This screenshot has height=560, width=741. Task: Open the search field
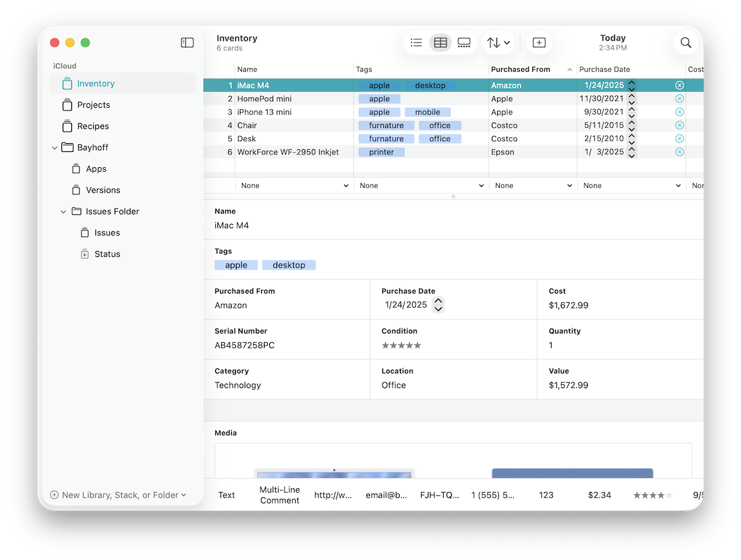pyautogui.click(x=686, y=42)
